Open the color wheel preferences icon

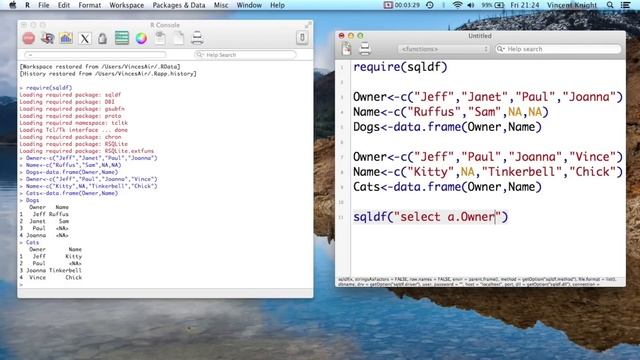coord(141,38)
